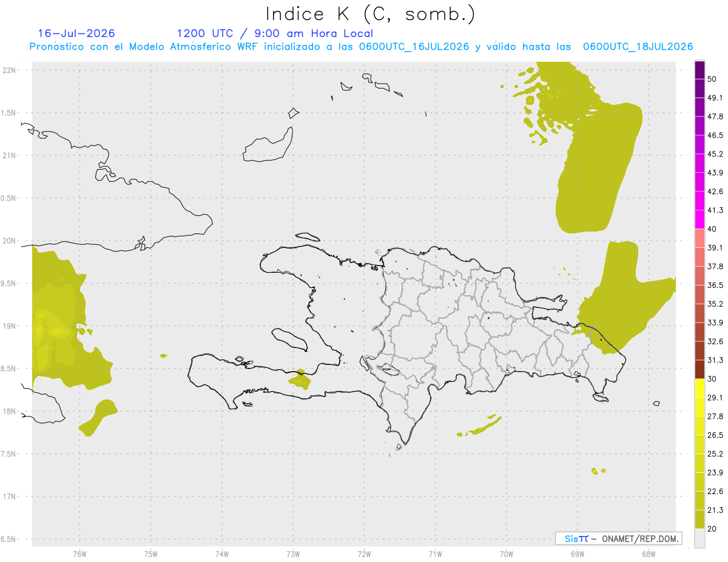Click the colorbar value '47.8'
The width and height of the screenshot is (728, 562).
pos(715,116)
